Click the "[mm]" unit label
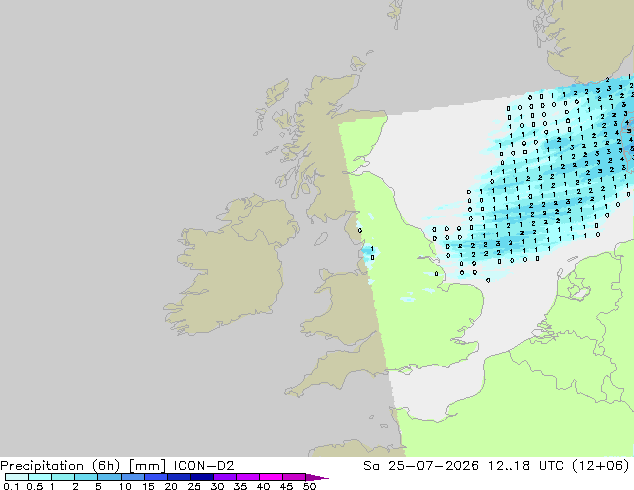The image size is (634, 490). pos(147,466)
